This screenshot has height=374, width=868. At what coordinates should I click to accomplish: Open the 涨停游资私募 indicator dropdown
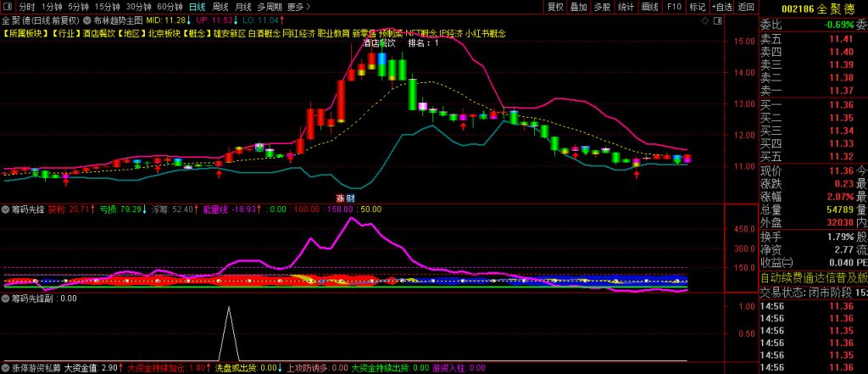[x=6, y=367]
